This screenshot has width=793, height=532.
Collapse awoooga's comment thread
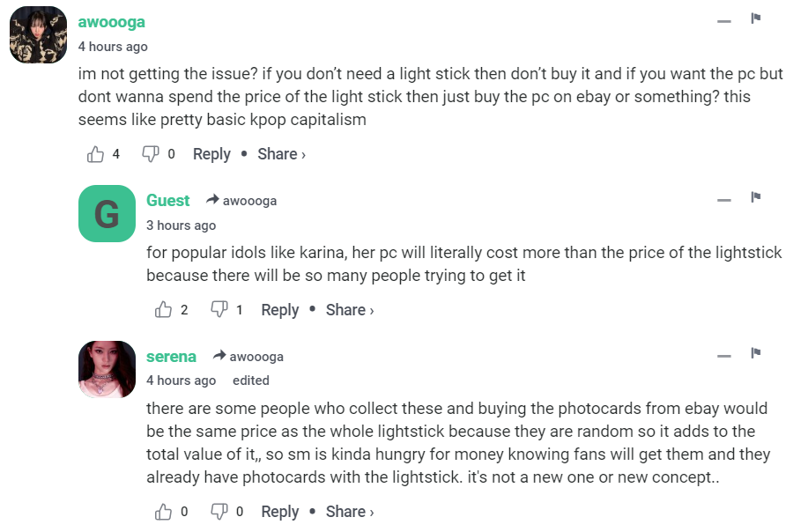pyautogui.click(x=724, y=21)
